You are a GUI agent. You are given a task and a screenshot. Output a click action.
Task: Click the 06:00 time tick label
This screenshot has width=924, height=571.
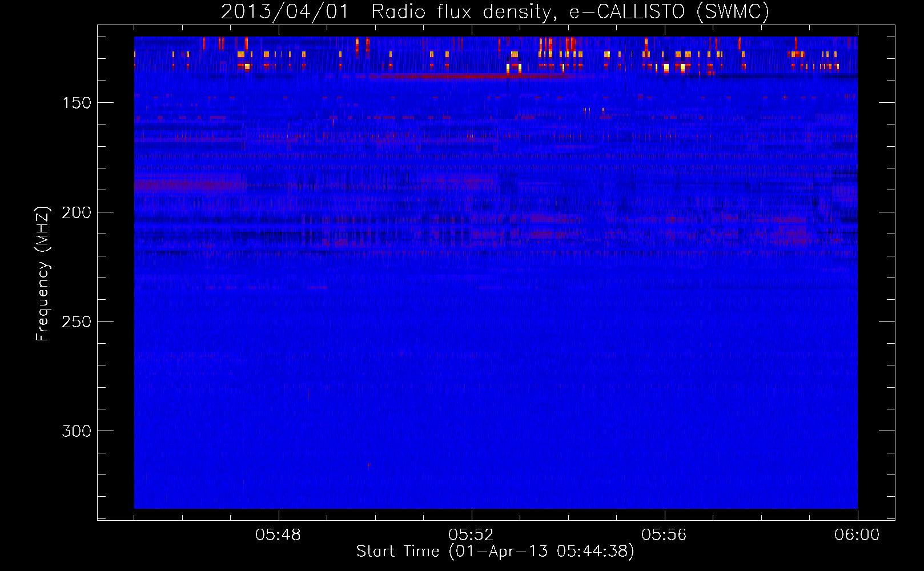pos(857,534)
